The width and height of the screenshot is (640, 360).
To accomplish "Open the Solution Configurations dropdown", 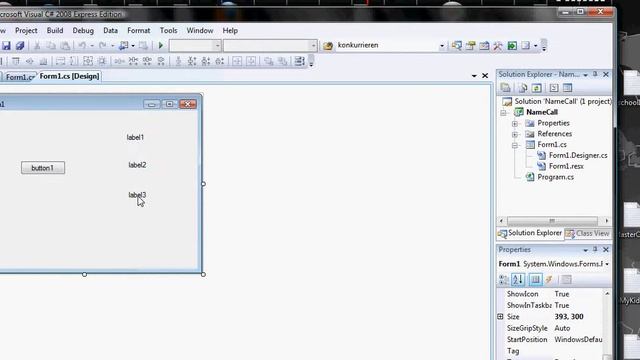I will [217, 46].
